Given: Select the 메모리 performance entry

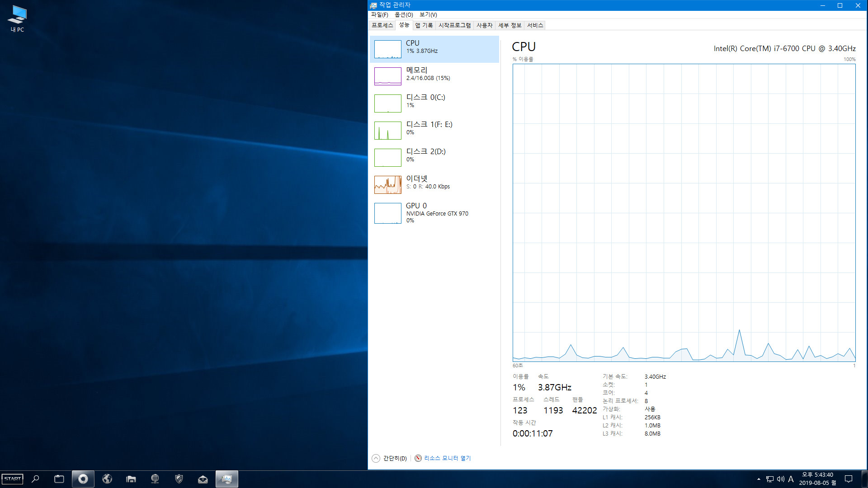Looking at the screenshot, I should coord(434,76).
